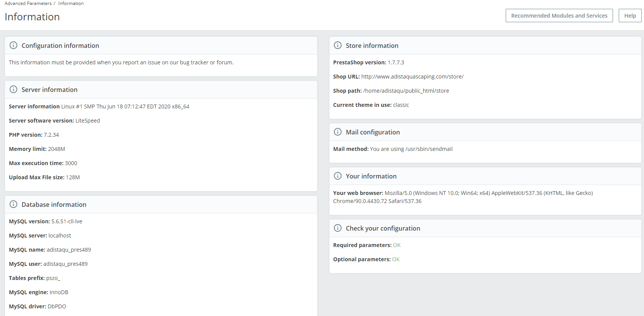
Task: Click the Your information heading
Action: pyautogui.click(x=371, y=176)
